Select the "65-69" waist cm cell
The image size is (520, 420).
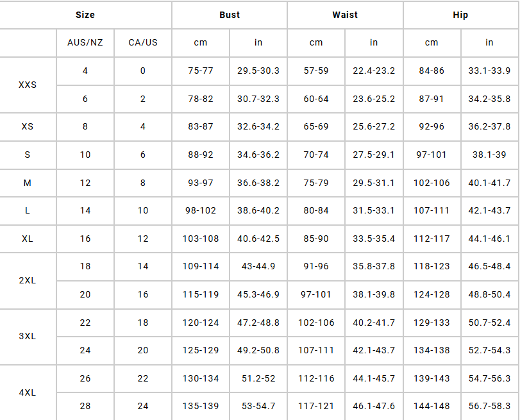(x=316, y=126)
